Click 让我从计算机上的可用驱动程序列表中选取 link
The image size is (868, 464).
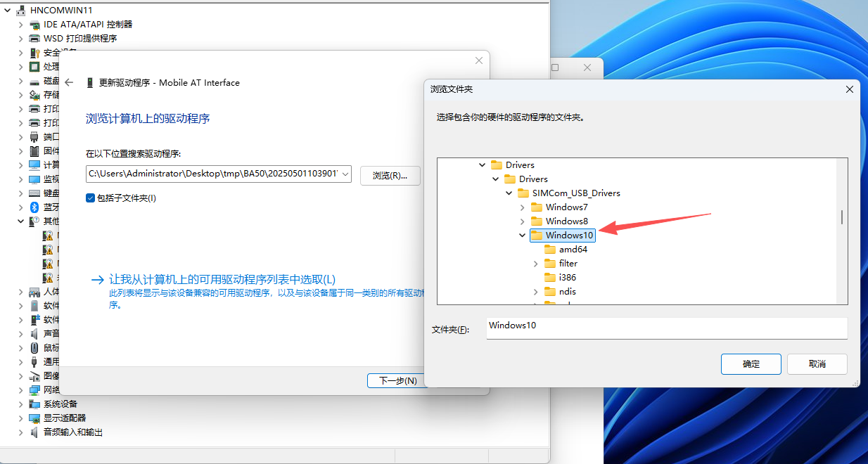pos(222,279)
